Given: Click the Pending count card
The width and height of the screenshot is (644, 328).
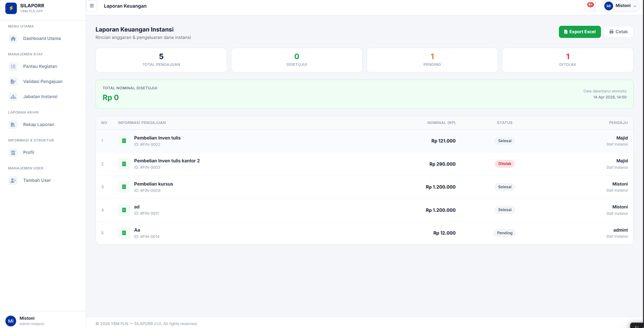Looking at the screenshot, I should pos(432,60).
